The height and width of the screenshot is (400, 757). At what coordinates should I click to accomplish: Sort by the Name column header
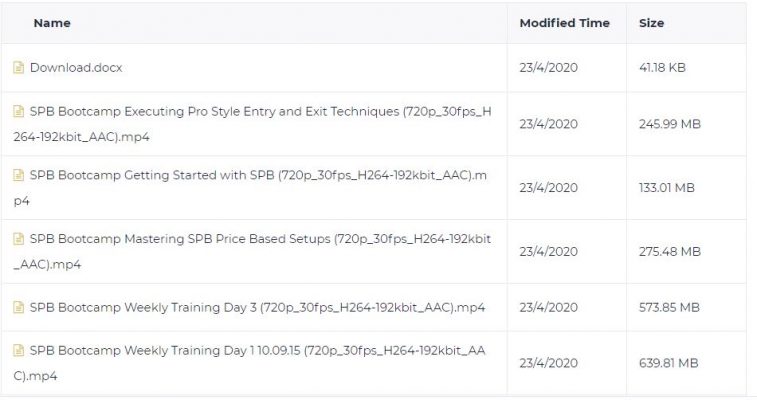pyautogui.click(x=52, y=23)
